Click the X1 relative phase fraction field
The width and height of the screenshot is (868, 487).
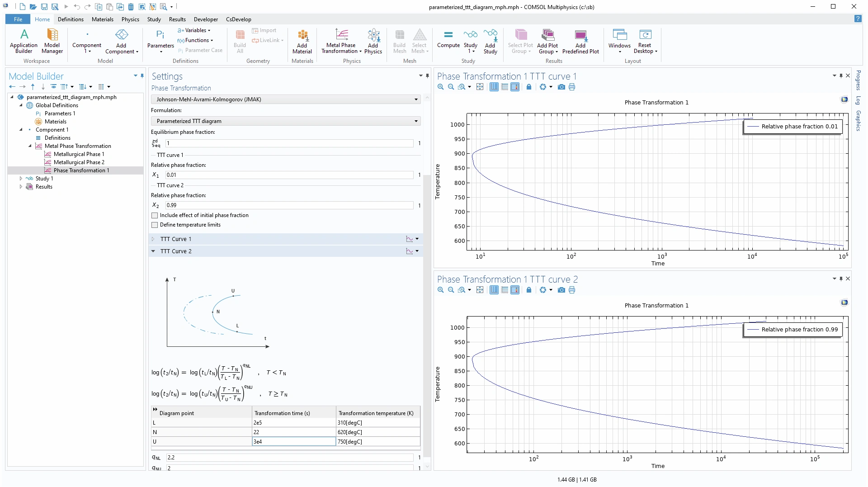tap(289, 175)
